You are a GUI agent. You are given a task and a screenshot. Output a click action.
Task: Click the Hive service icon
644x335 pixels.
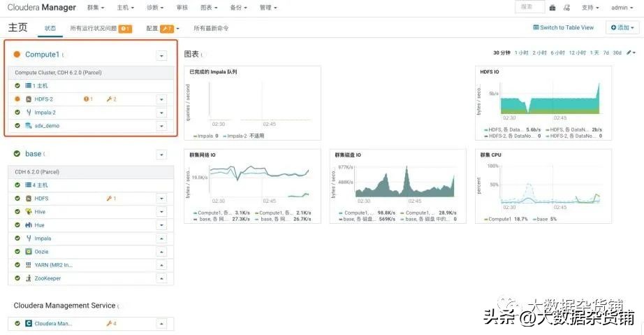[29, 212]
